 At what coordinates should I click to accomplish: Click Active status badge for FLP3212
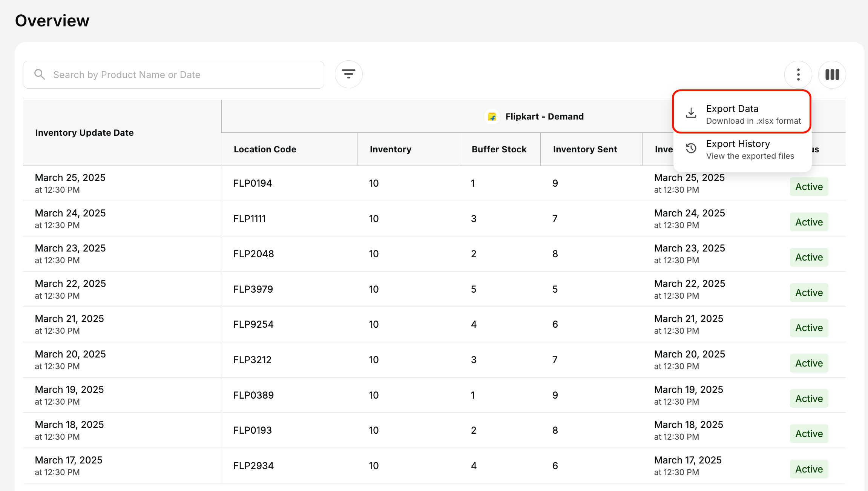tap(809, 363)
